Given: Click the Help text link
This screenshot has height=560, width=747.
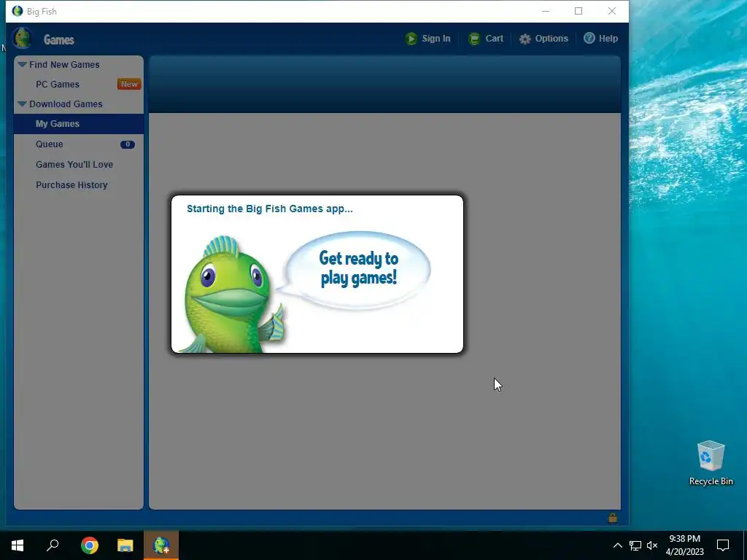Looking at the screenshot, I should click(x=608, y=39).
